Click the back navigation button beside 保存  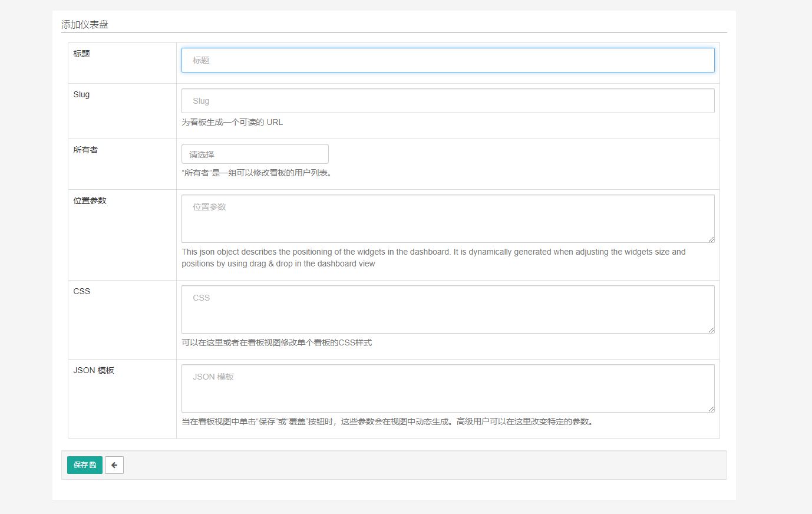tap(114, 465)
